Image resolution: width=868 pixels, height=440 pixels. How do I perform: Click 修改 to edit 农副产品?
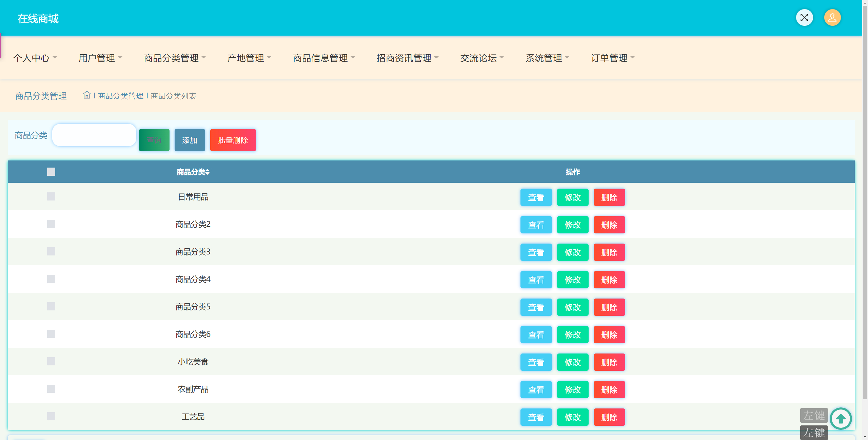click(x=573, y=389)
